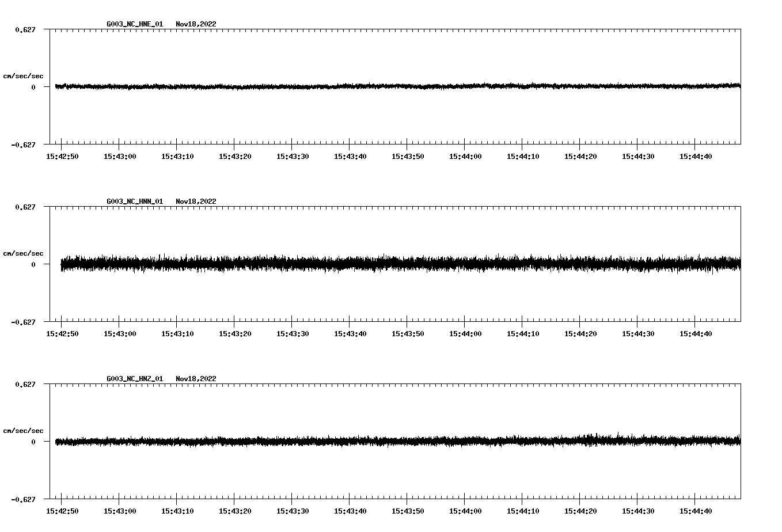Click the Nov18,2022 date on HNE plot
The width and height of the screenshot is (782, 532).
196,24
